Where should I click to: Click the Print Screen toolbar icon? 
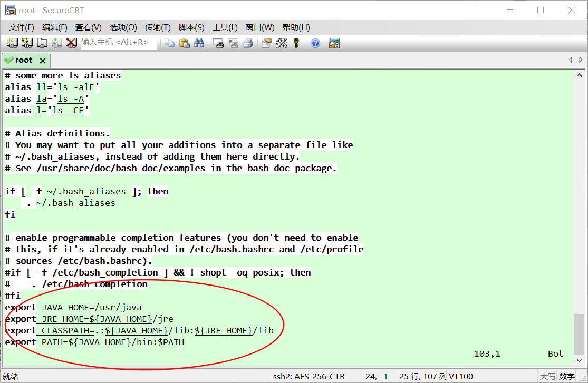click(x=218, y=43)
